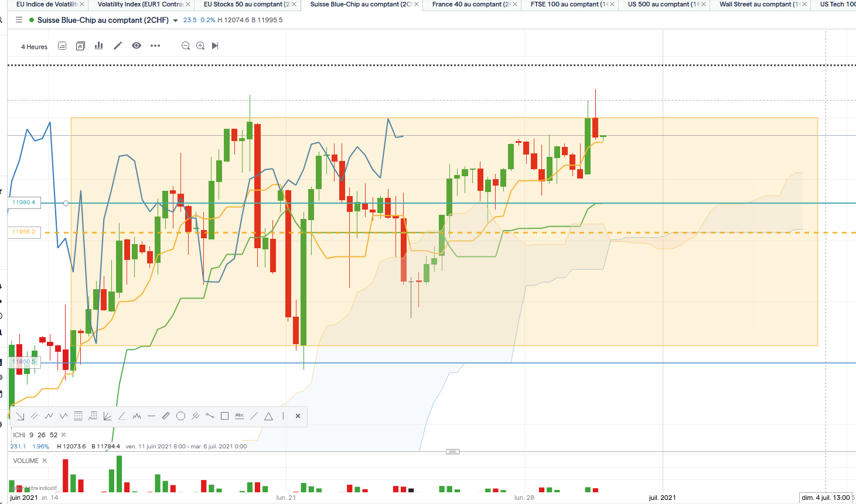Screen dimensions: 856x504
Task: Select the 11956.2 orange price level label
Action: pos(24,232)
